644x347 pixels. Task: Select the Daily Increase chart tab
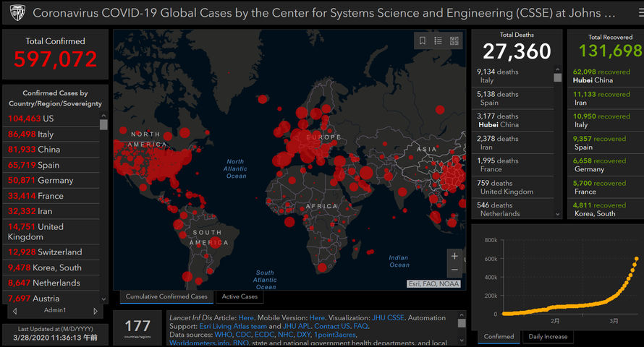548,337
